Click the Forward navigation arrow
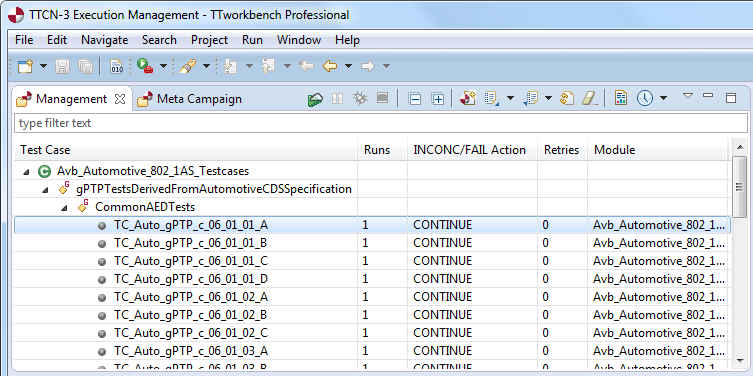Screen dimensions: 753x376 pos(368,66)
